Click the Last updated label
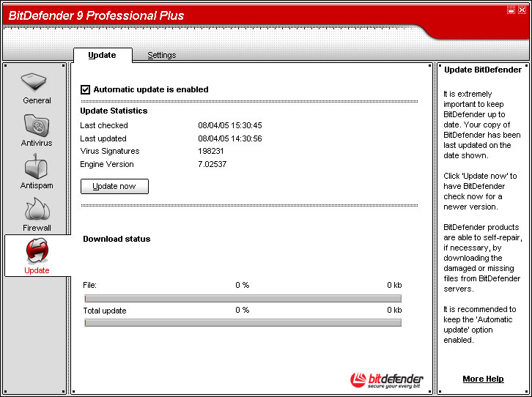532x397 pixels. pyautogui.click(x=103, y=138)
